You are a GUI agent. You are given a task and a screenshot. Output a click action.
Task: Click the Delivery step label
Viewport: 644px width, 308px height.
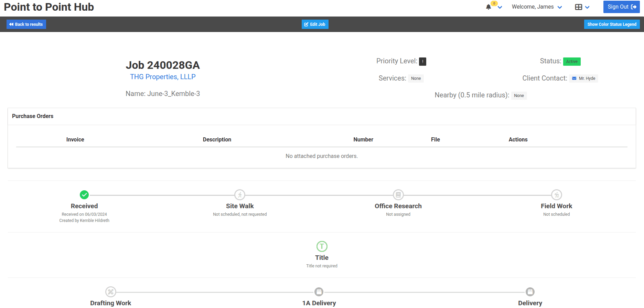[x=530, y=303]
